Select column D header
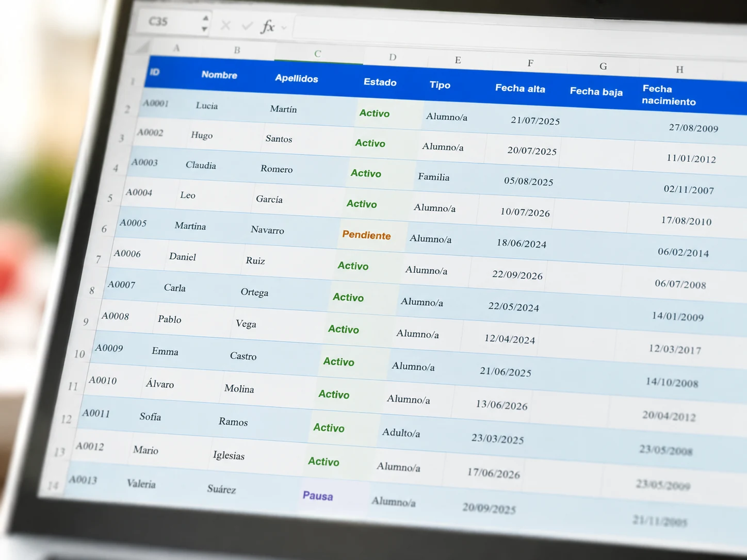The image size is (747, 560). pos(393,57)
